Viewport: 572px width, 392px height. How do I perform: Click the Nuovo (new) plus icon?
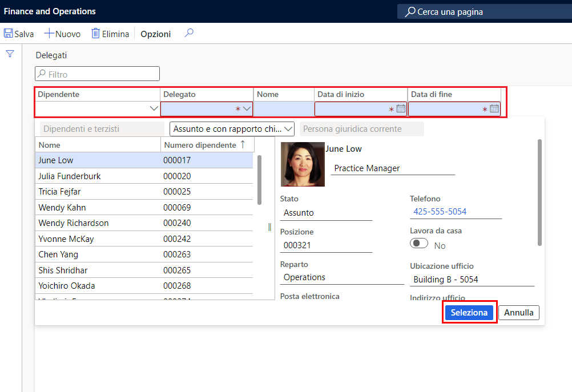50,33
